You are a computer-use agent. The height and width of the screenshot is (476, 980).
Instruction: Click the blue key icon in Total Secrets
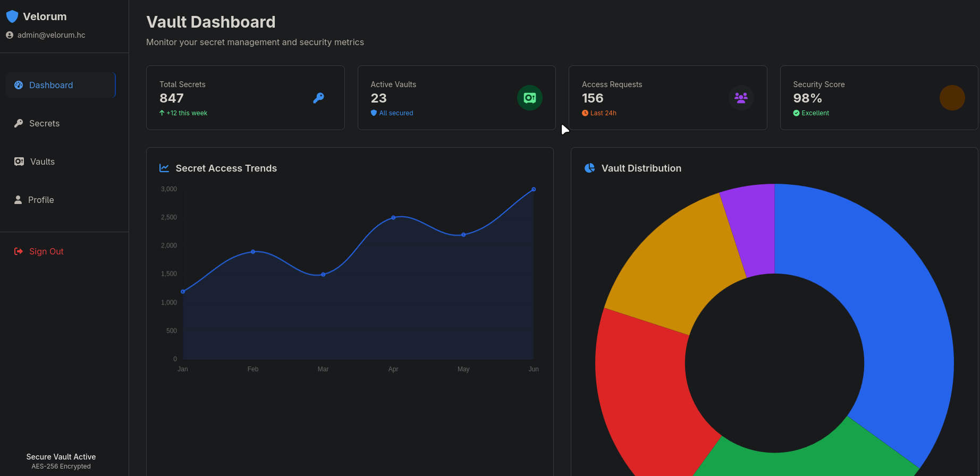click(318, 98)
